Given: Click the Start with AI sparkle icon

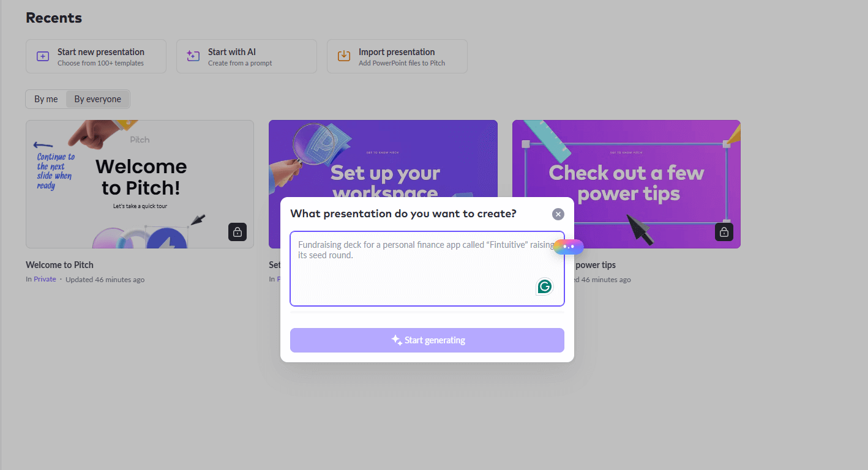Looking at the screenshot, I should point(193,56).
